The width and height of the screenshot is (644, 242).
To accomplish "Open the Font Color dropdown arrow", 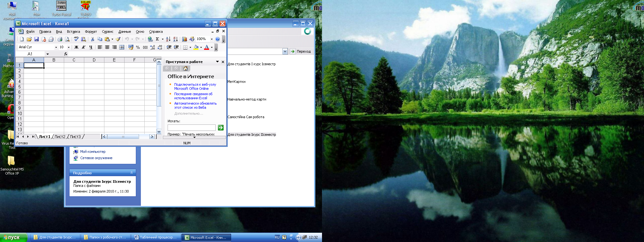I will 212,47.
